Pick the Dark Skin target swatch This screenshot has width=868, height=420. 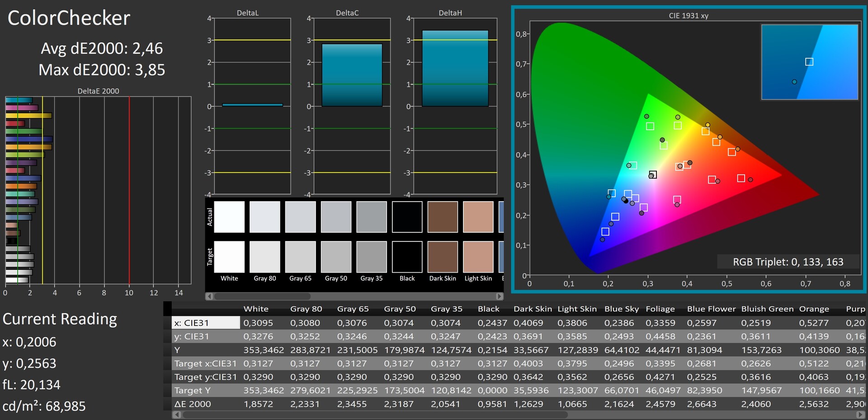[443, 257]
